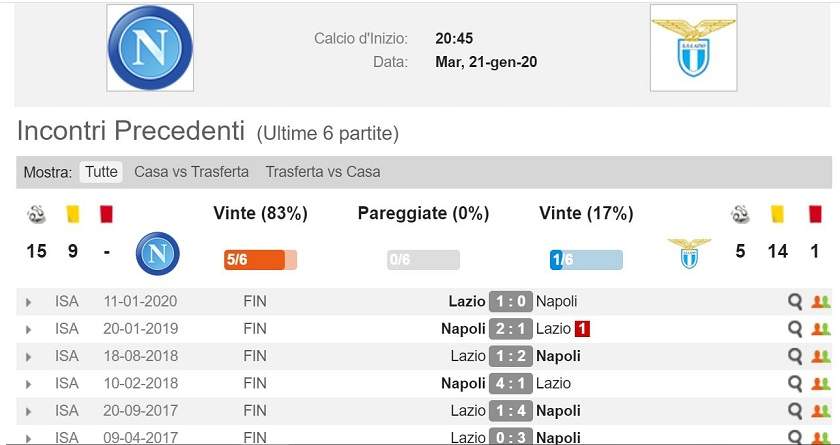The width and height of the screenshot is (840, 445).
Task: Click the magnifier icon for the 18-08-2018 match
Action: point(795,356)
